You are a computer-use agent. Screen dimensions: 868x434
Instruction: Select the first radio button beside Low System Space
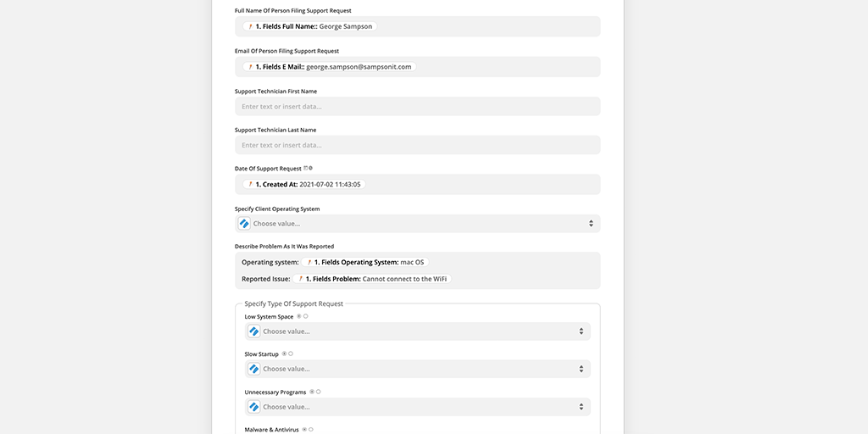coord(299,316)
